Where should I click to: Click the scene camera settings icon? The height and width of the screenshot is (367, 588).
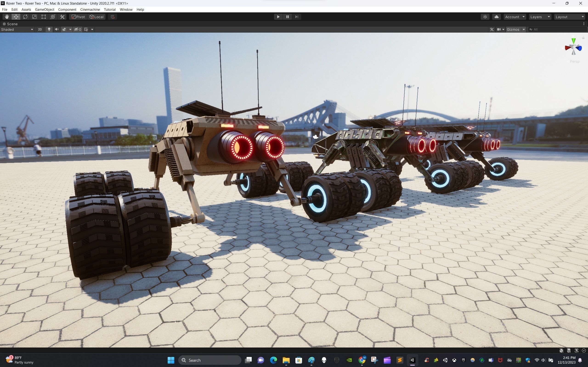pos(499,29)
